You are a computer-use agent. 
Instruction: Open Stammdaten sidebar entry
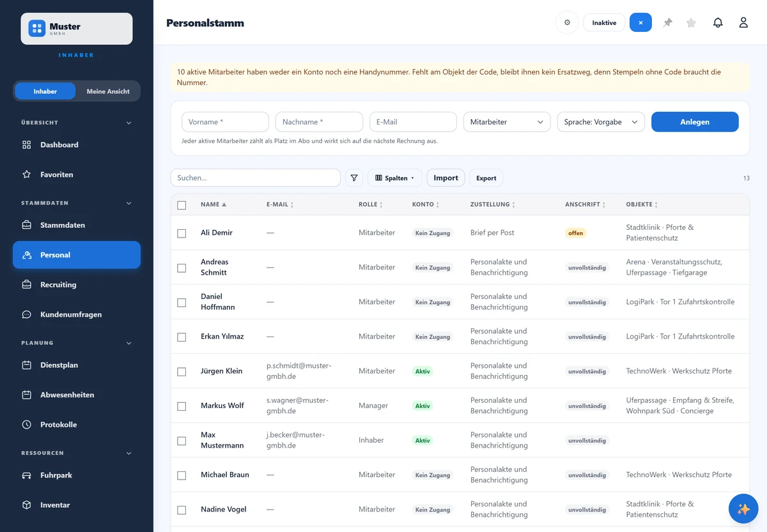pos(77,225)
